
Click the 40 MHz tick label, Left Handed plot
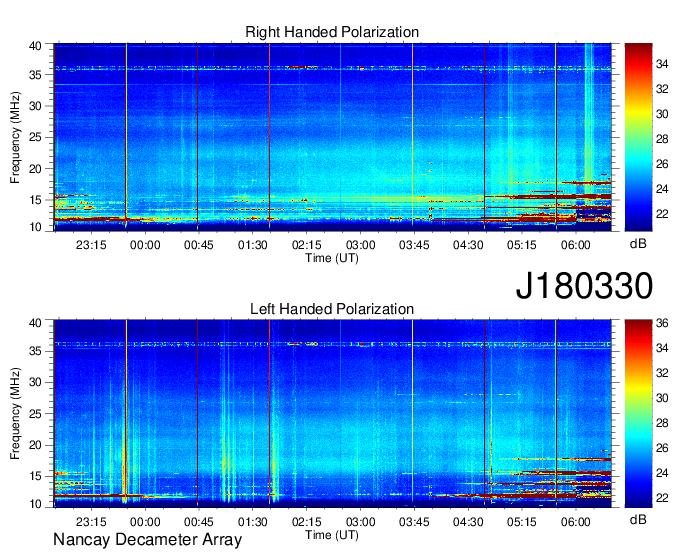coord(36,322)
